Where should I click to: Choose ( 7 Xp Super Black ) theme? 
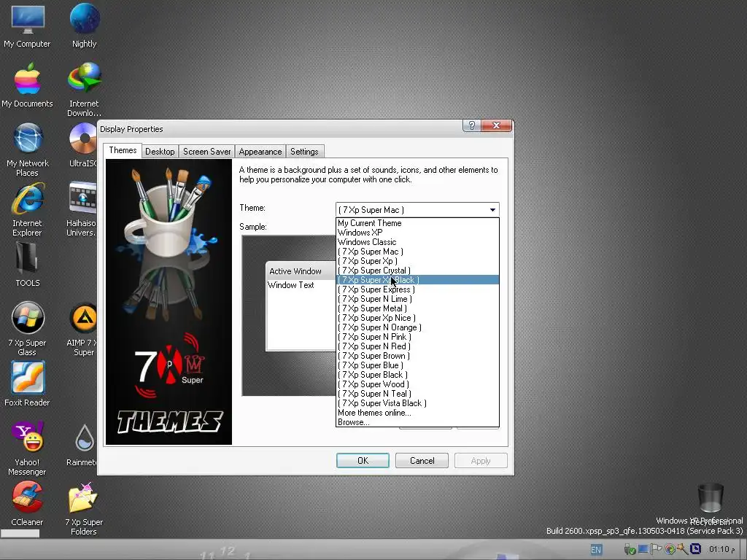tap(417, 375)
